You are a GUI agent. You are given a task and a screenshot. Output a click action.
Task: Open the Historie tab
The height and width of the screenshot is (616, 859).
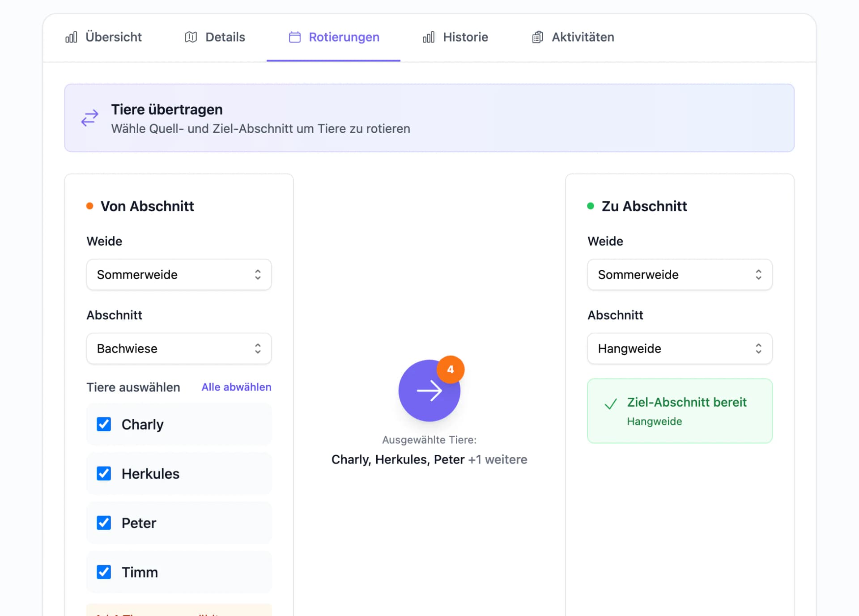[x=455, y=37]
